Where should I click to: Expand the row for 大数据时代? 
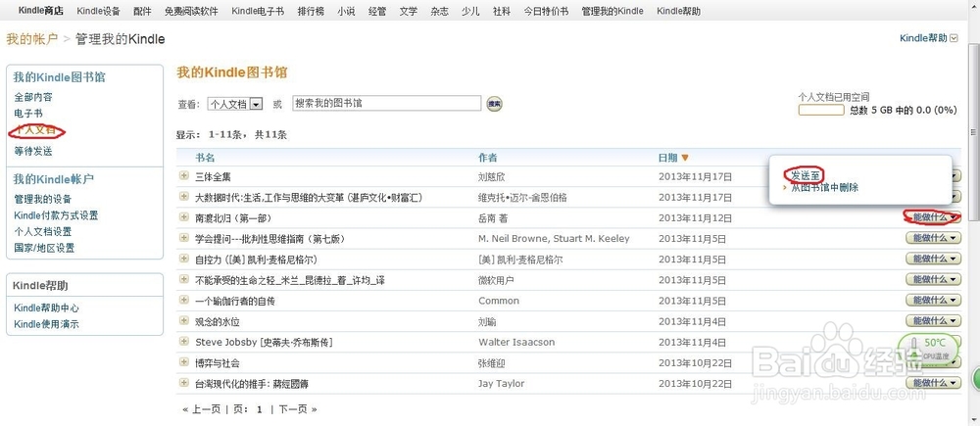pyautogui.click(x=184, y=197)
